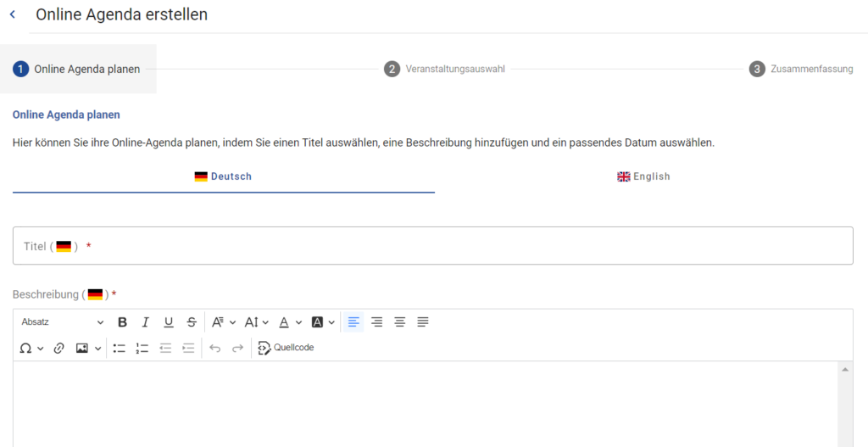Select the Deutsch language tab
This screenshot has height=447, width=868.
click(223, 176)
